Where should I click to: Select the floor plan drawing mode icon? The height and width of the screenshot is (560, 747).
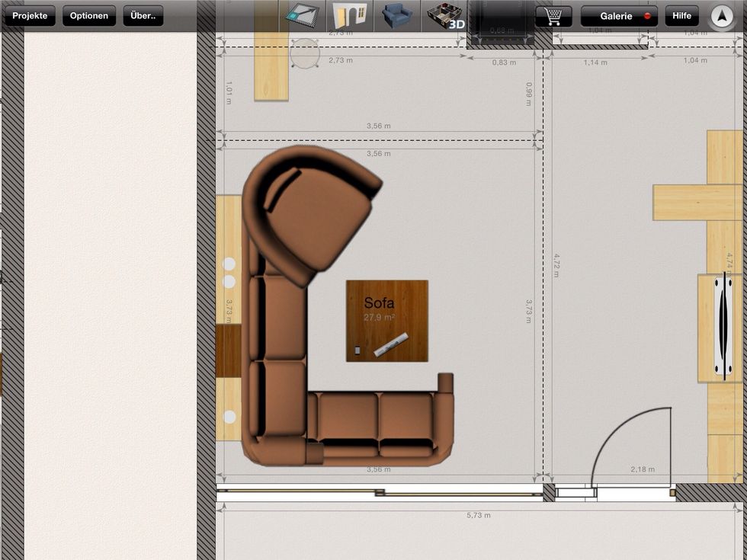coord(303,15)
